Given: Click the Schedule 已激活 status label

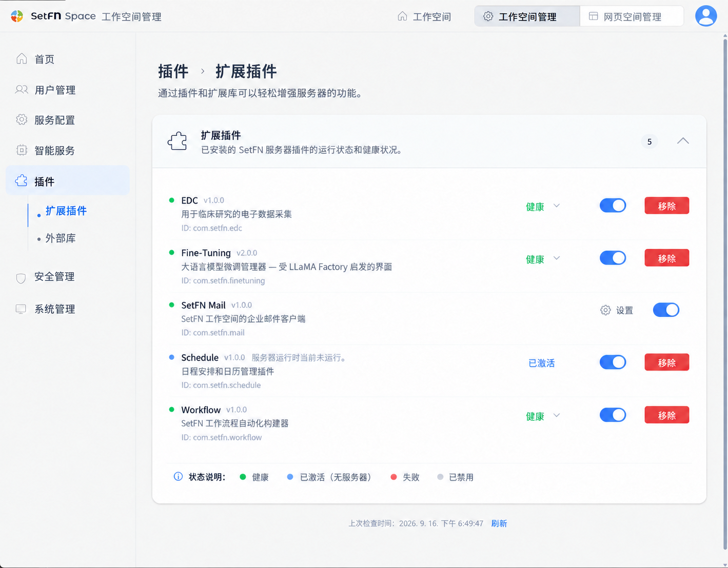Looking at the screenshot, I should pyautogui.click(x=542, y=363).
